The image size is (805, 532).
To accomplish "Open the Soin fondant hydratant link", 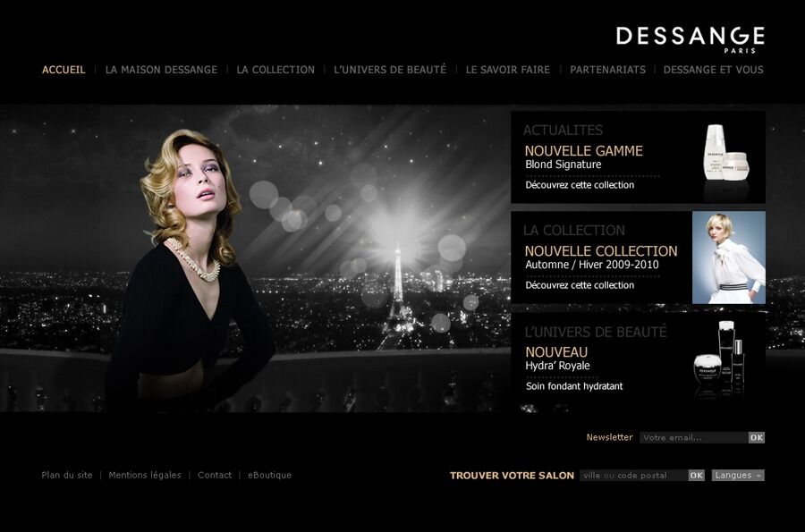I will click(x=574, y=386).
